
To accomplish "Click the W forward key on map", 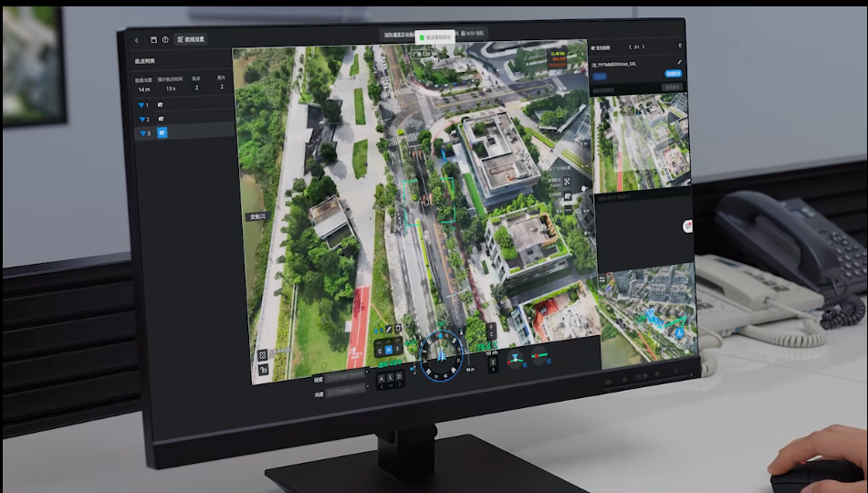I will point(389,349).
